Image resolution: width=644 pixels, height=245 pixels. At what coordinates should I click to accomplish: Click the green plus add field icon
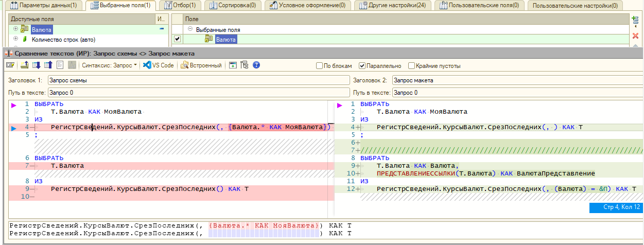(x=635, y=20)
